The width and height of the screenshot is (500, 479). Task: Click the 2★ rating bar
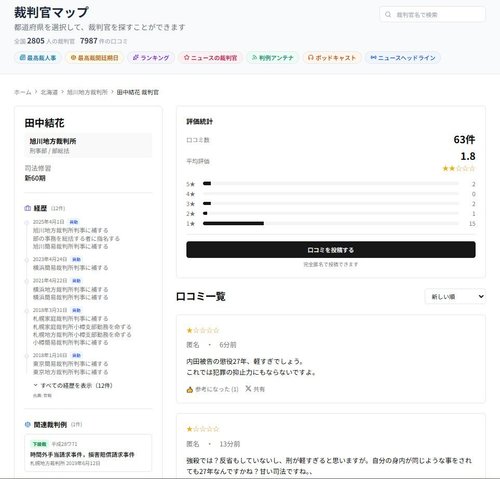[x=331, y=213]
